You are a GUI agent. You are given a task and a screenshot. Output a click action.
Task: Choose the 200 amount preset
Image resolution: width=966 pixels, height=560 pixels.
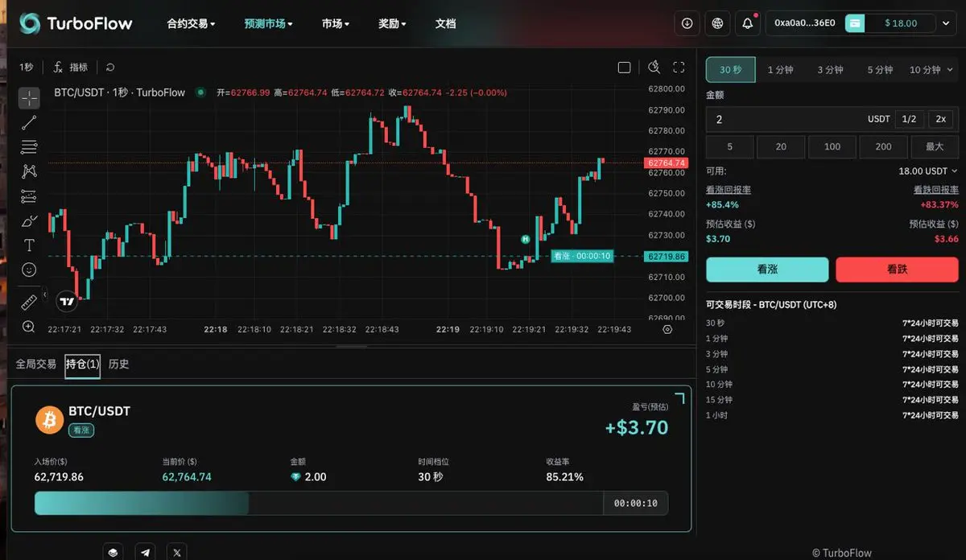click(x=884, y=146)
